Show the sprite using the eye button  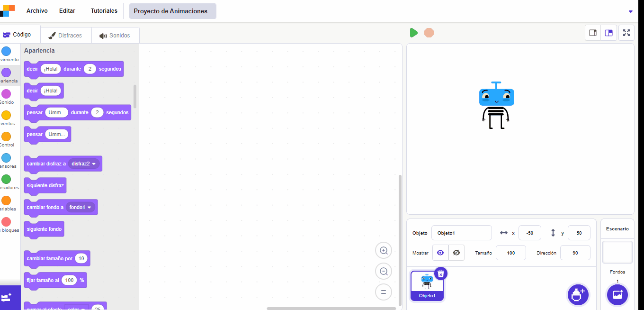coord(440,253)
